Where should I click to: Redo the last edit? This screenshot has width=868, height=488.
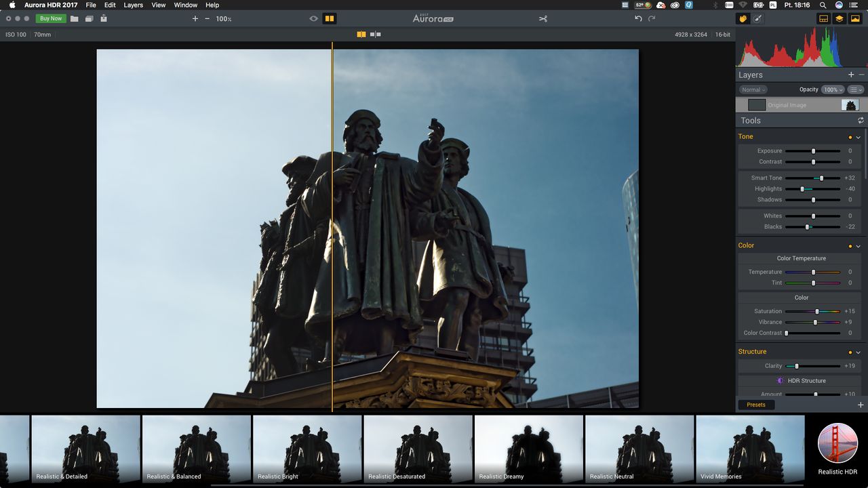click(x=652, y=18)
